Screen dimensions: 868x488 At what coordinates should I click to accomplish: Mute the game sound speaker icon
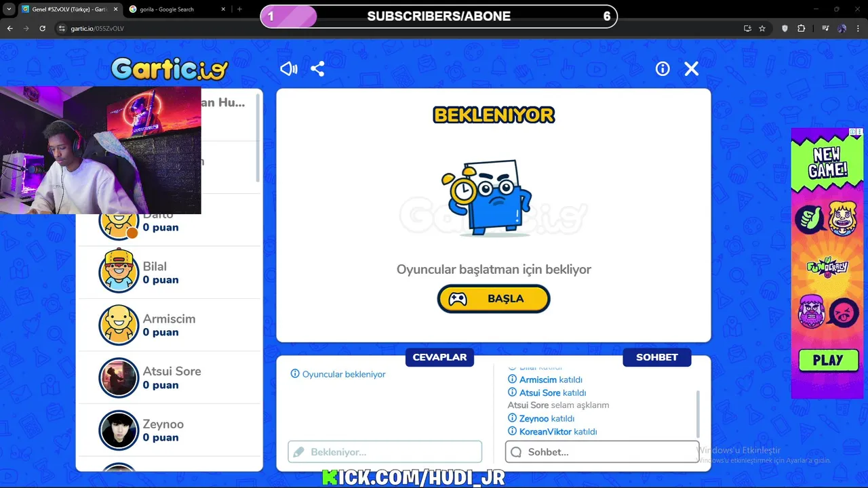tap(289, 68)
